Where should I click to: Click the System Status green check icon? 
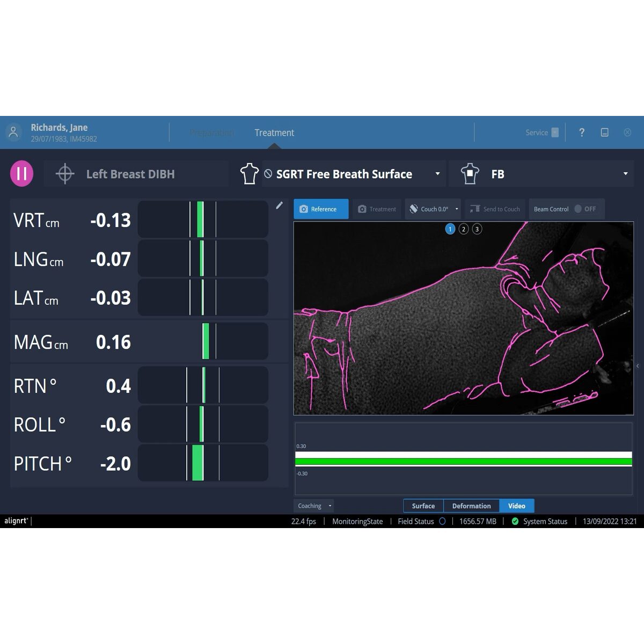[515, 521]
